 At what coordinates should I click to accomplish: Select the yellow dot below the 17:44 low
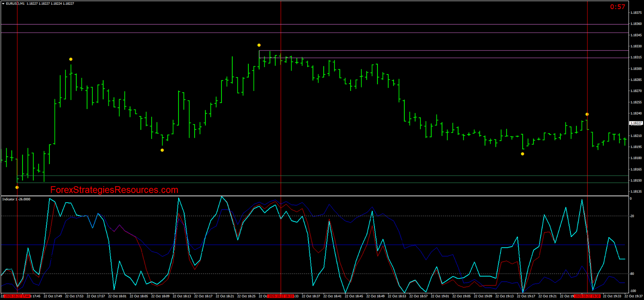coord(17,187)
